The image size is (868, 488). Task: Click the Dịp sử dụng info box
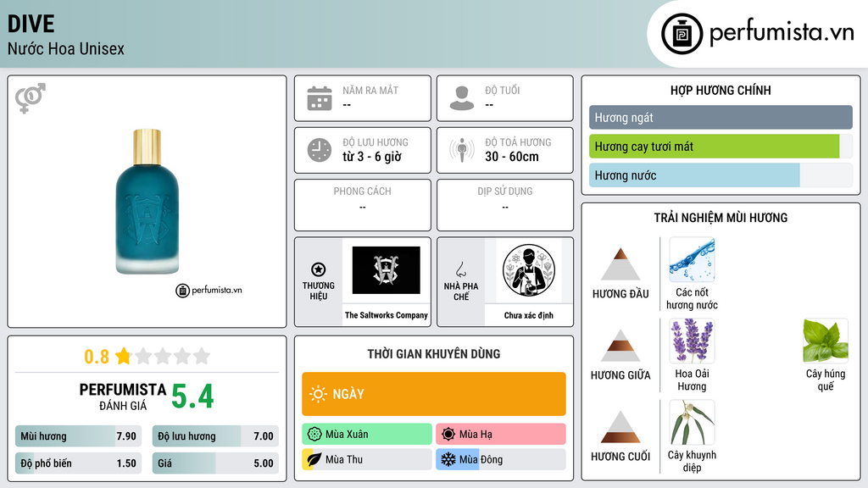505,205
